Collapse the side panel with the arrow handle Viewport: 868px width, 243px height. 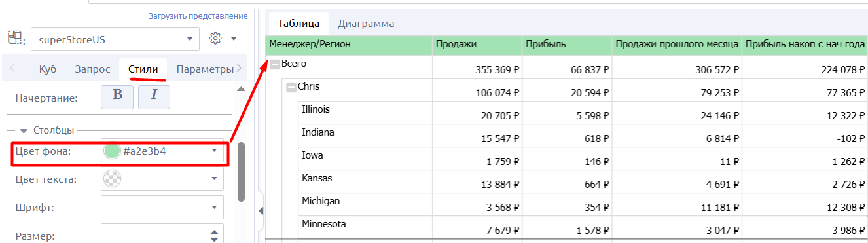click(261, 210)
